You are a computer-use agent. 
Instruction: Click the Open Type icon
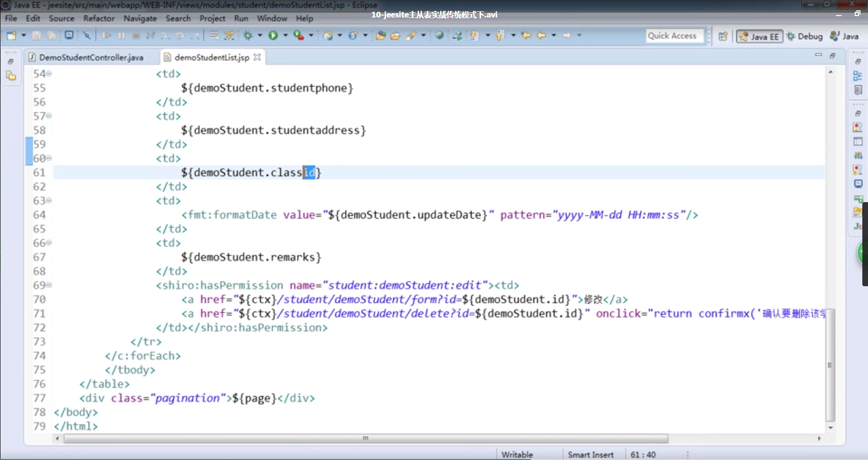click(381, 35)
